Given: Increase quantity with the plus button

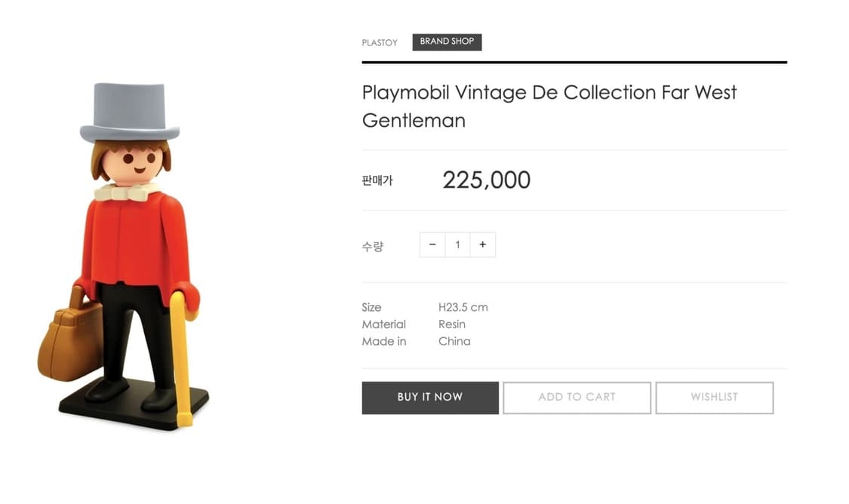Looking at the screenshot, I should [x=483, y=244].
